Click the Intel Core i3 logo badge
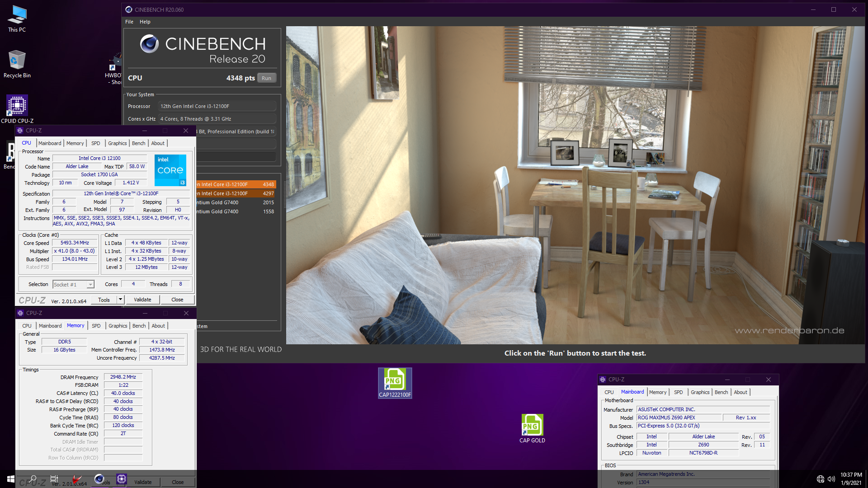 pos(170,170)
